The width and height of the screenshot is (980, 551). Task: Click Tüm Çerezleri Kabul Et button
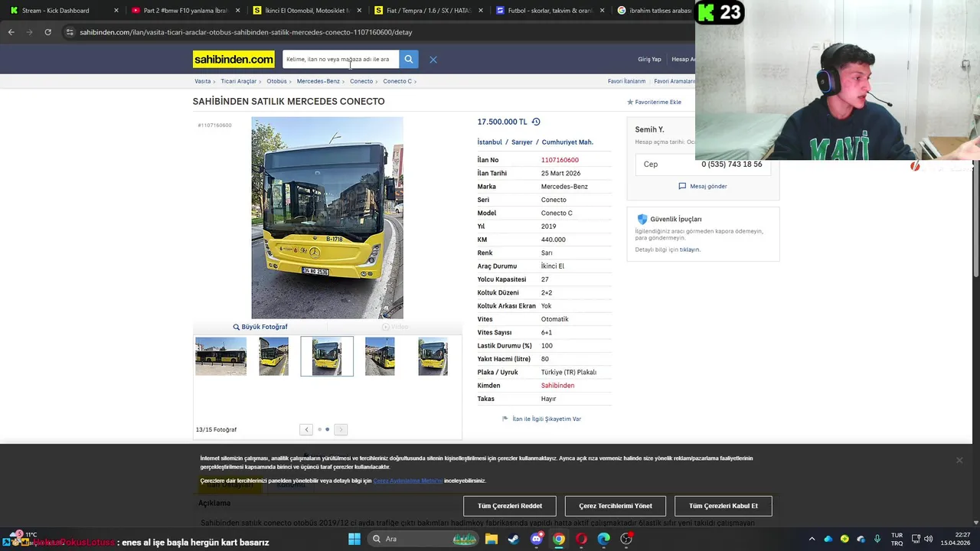[x=724, y=506]
